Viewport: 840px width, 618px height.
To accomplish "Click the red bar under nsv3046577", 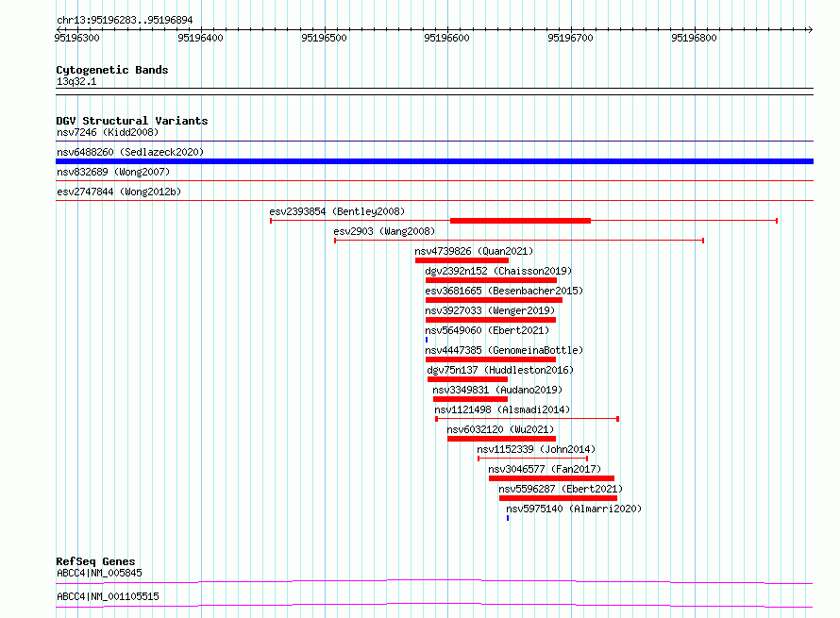I will [551, 478].
